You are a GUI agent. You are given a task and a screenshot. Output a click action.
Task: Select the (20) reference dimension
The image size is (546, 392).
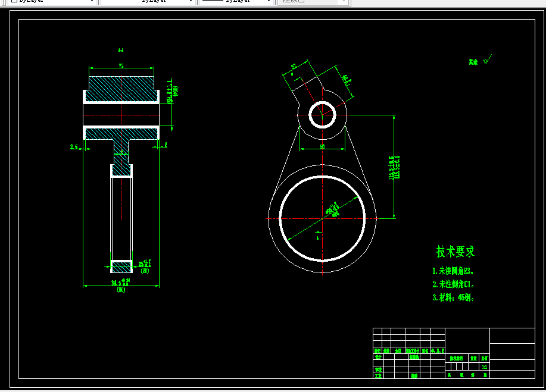(x=145, y=271)
